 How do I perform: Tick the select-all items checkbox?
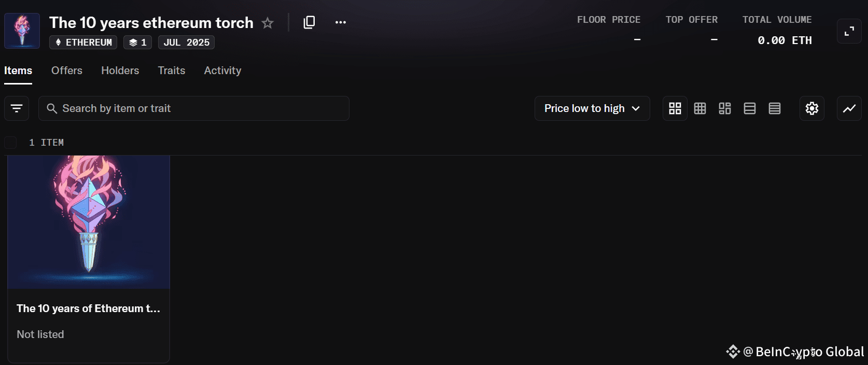tap(10, 143)
